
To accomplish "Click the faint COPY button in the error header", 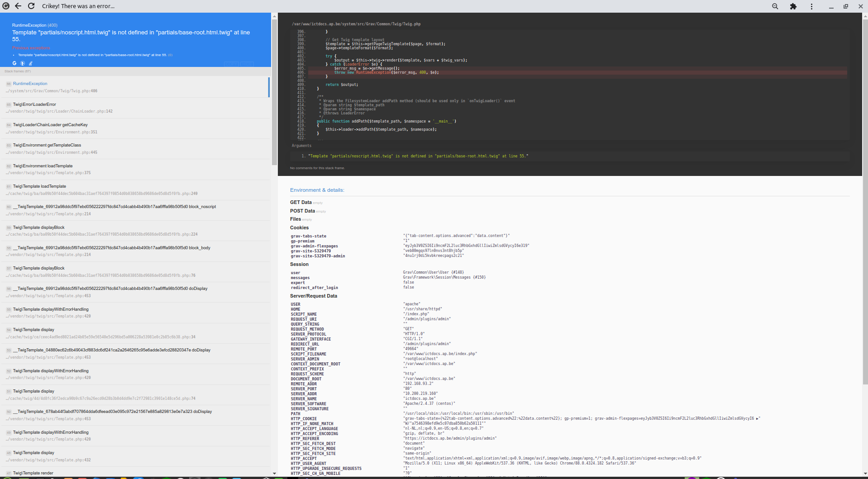I will tap(231, 64).
